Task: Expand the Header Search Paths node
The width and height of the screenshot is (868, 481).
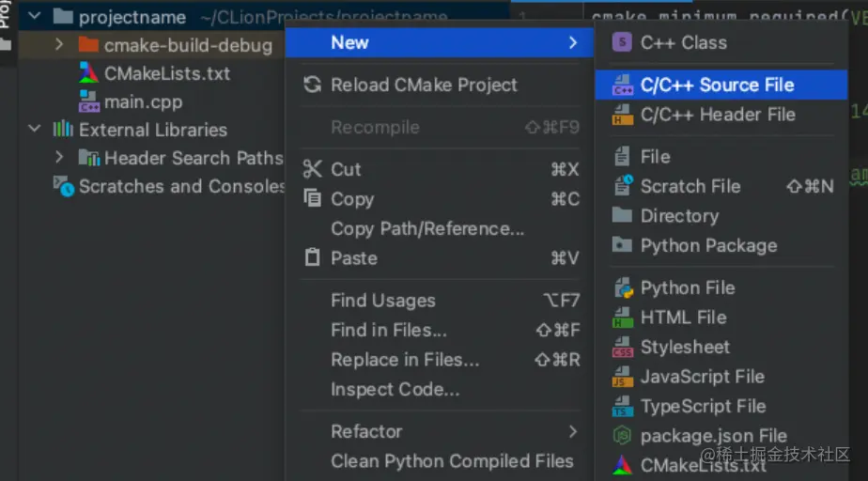Action: [59, 157]
